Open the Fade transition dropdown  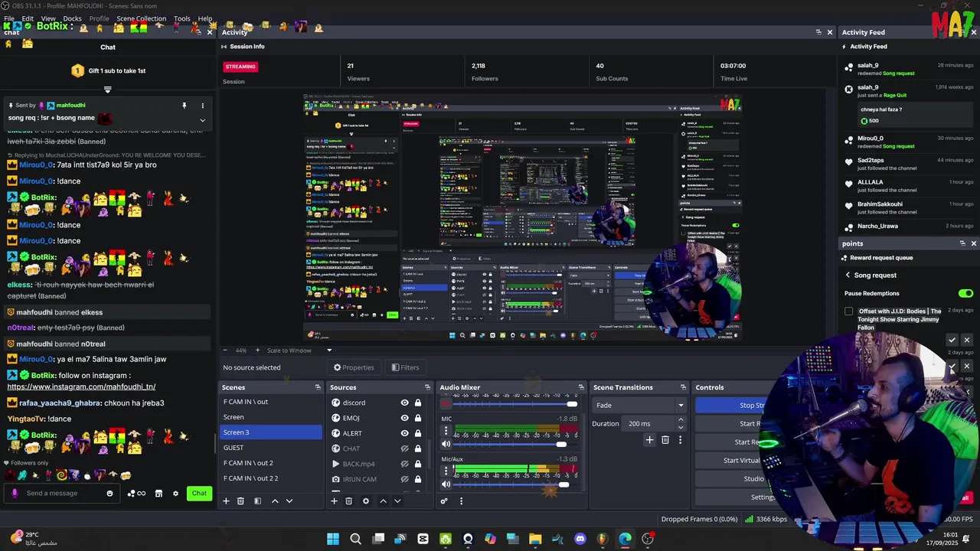(639, 406)
